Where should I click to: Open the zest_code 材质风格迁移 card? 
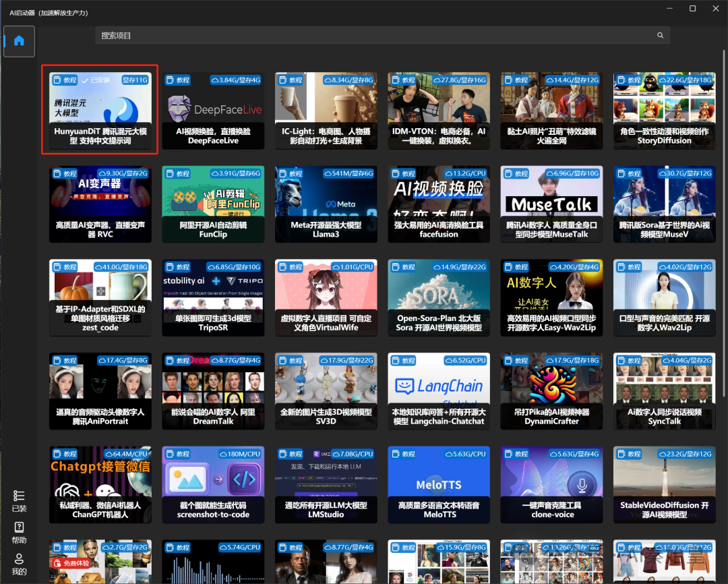pos(100,298)
